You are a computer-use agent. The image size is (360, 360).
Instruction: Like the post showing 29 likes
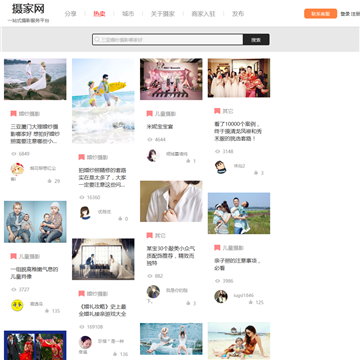click(50, 181)
